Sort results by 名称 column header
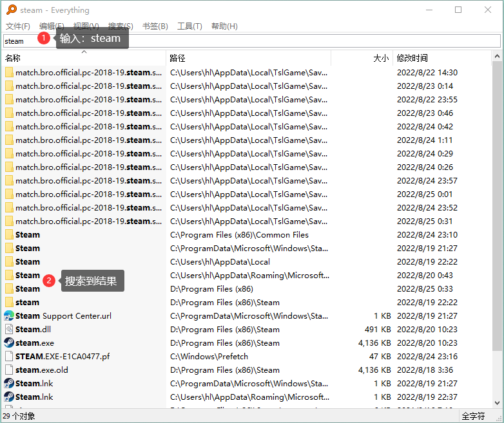The height and width of the screenshot is (423, 504). tap(84, 58)
